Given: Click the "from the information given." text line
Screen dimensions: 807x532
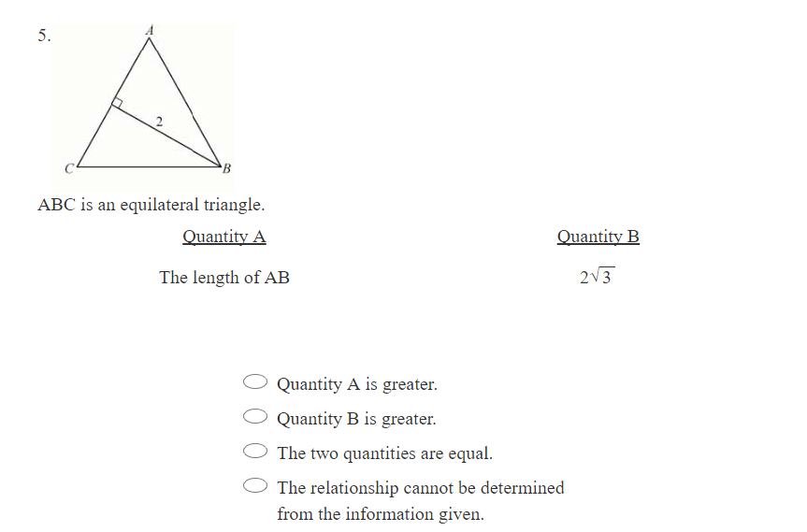Looking at the screenshot, I should (x=380, y=514).
